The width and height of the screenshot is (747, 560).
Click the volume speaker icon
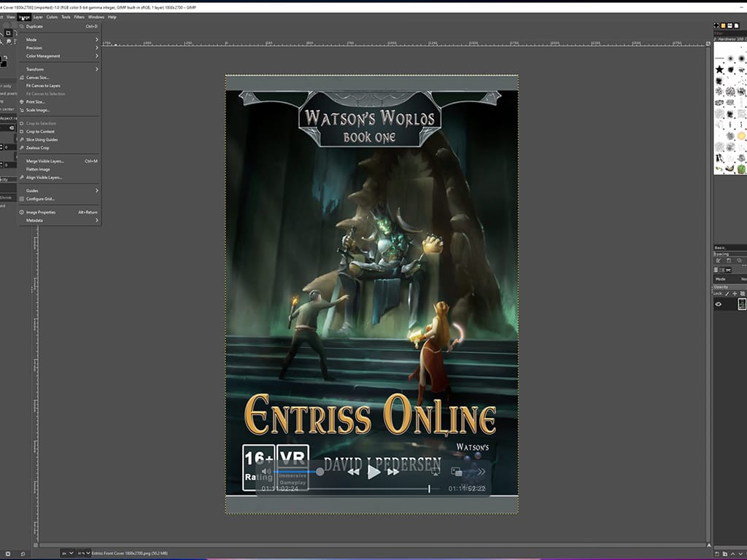pos(266,472)
